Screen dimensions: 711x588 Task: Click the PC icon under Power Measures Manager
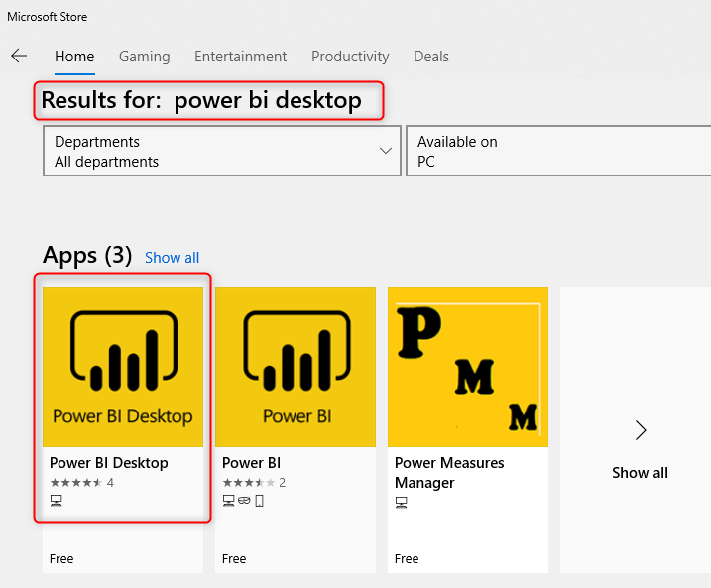pos(402,503)
